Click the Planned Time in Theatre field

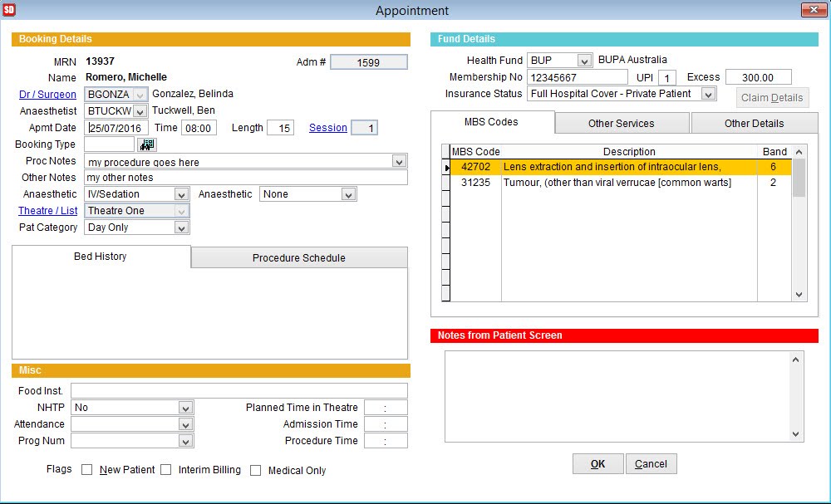(x=386, y=408)
